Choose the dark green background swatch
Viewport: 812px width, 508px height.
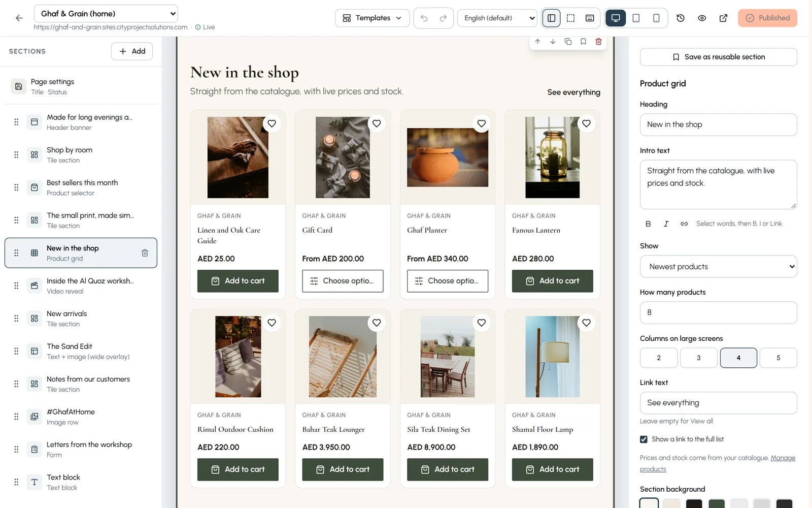point(717,504)
